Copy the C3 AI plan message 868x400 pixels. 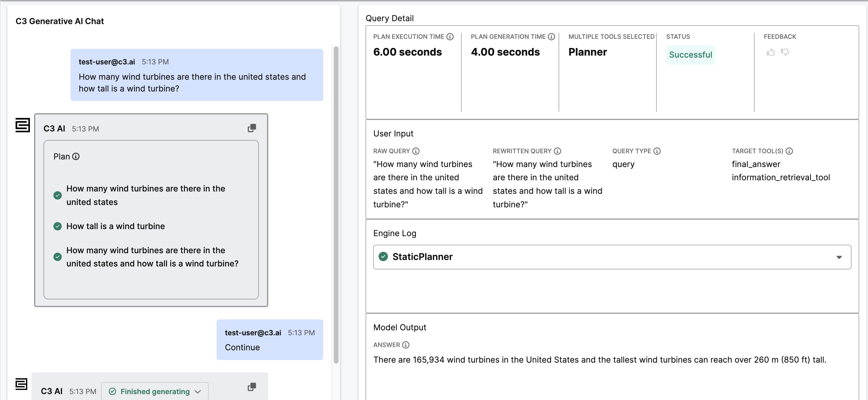pyautogui.click(x=252, y=128)
